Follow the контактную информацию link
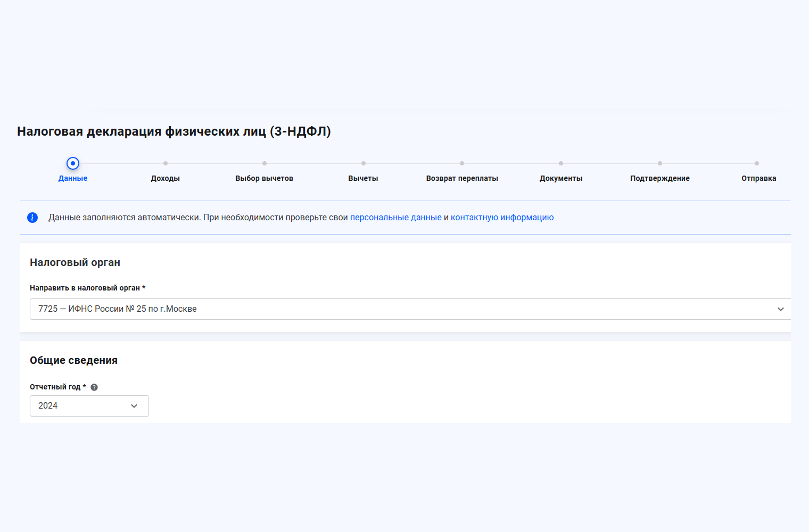This screenshot has height=532, width=809. [502, 218]
